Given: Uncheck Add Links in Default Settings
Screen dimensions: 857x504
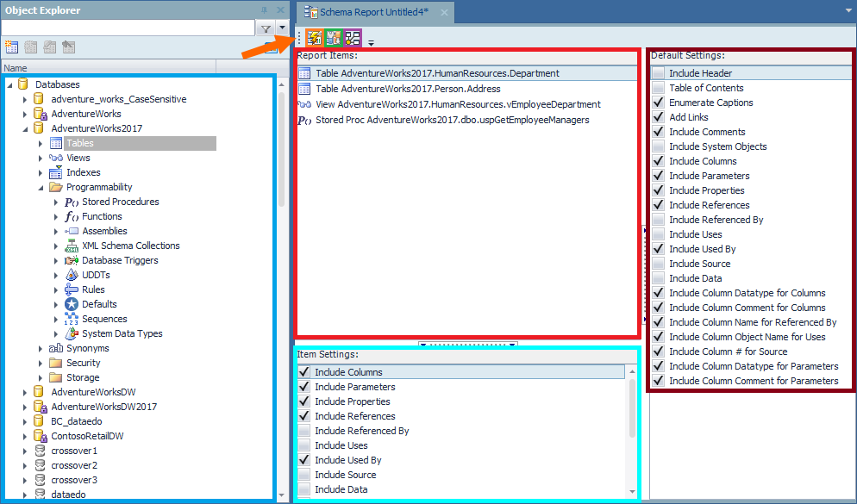Looking at the screenshot, I should click(659, 117).
